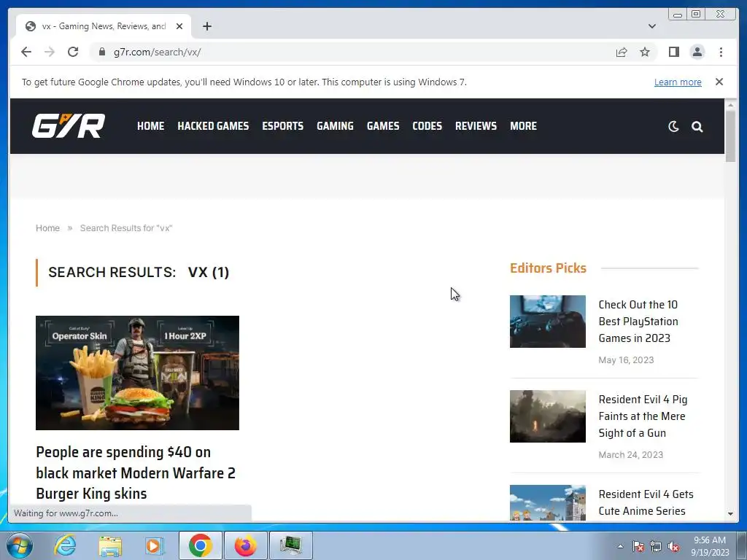Open Chrome profile avatar icon
Viewport: 747px width, 560px height.
click(697, 52)
